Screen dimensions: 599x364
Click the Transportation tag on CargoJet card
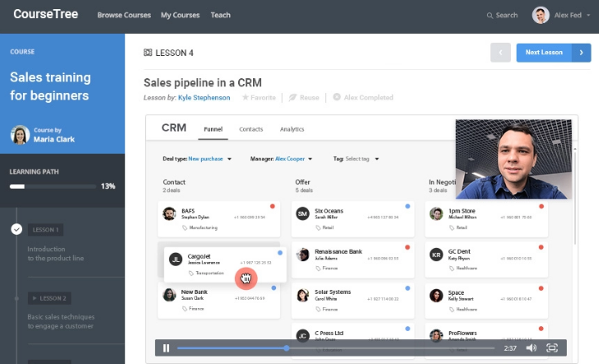[206, 273]
